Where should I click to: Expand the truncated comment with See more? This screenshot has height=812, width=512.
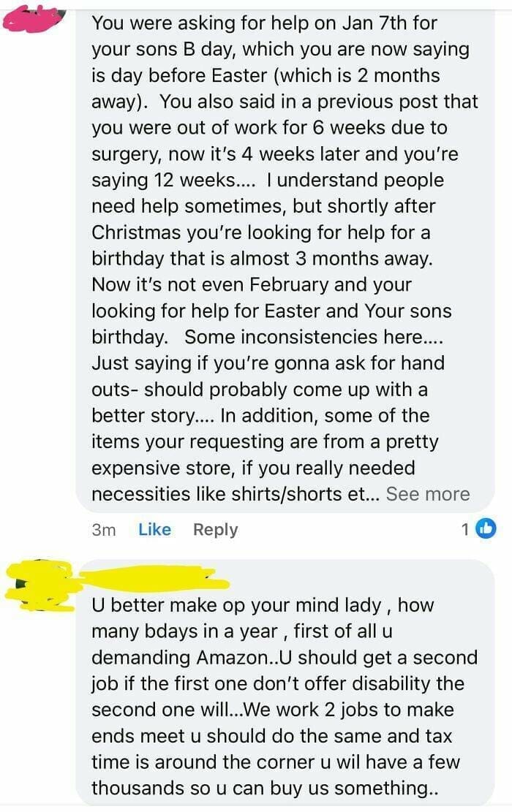[428, 494]
